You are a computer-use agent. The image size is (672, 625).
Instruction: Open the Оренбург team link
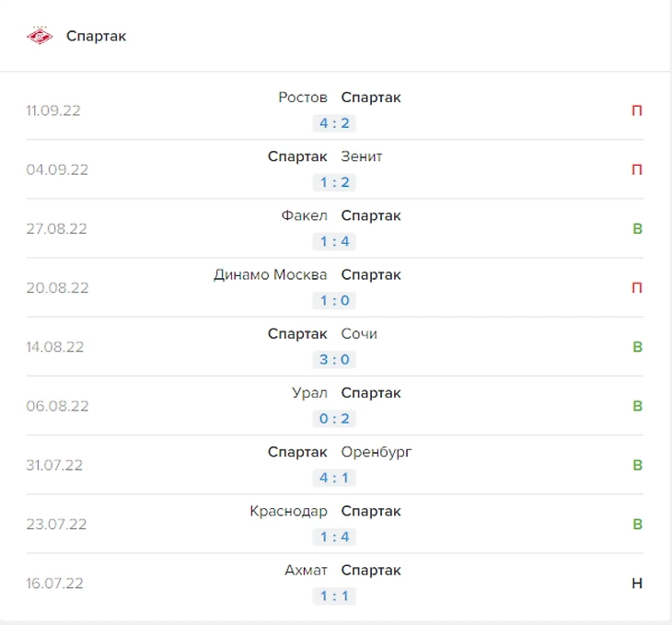(x=377, y=452)
